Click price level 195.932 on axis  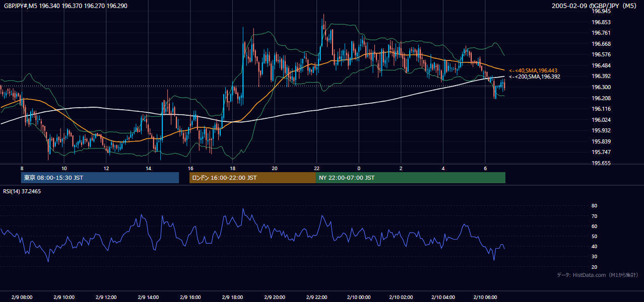(601, 130)
